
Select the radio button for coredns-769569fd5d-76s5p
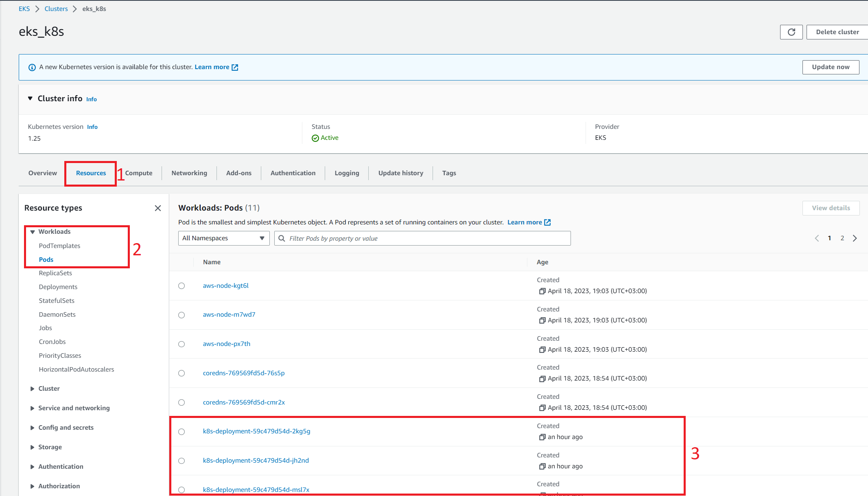tap(181, 373)
